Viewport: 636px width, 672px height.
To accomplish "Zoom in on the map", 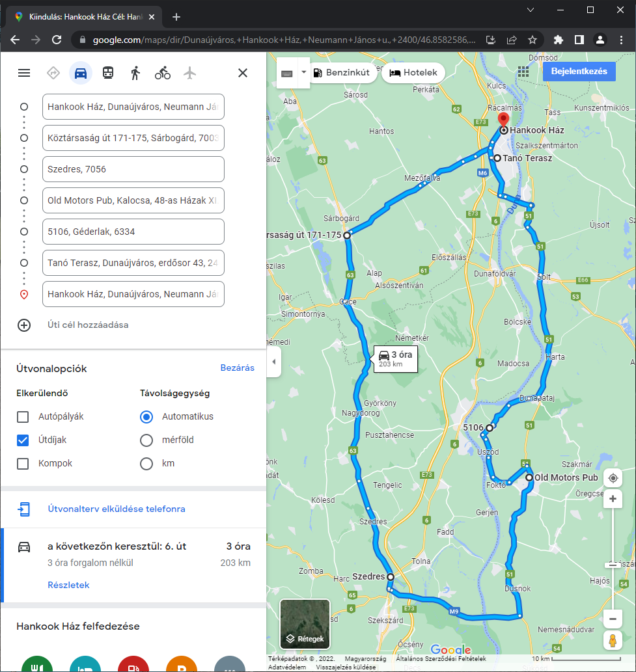I will 613,499.
